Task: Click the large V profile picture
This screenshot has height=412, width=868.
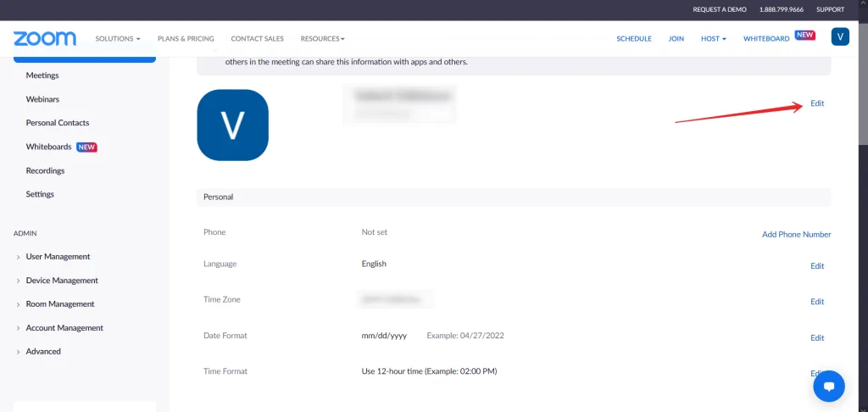Action: pyautogui.click(x=232, y=125)
